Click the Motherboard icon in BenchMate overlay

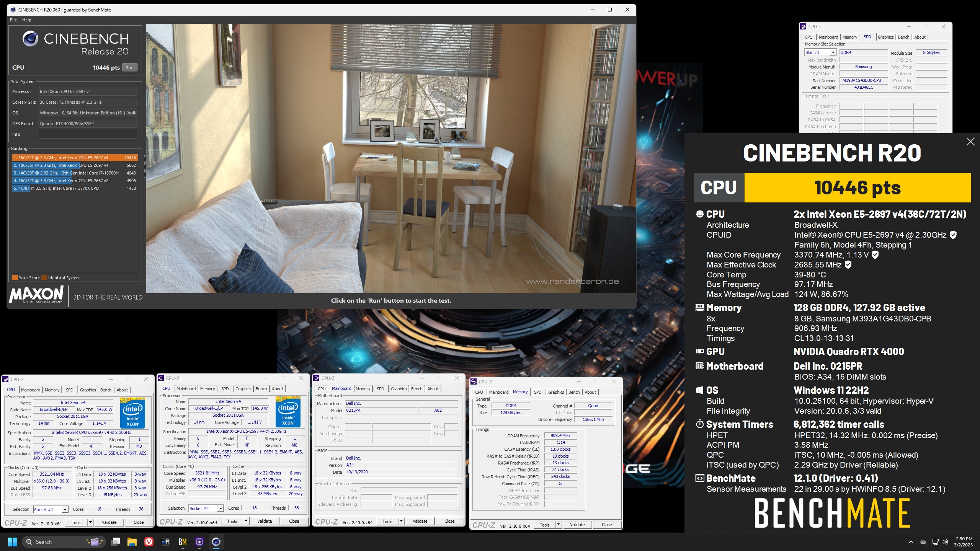pyautogui.click(x=700, y=366)
